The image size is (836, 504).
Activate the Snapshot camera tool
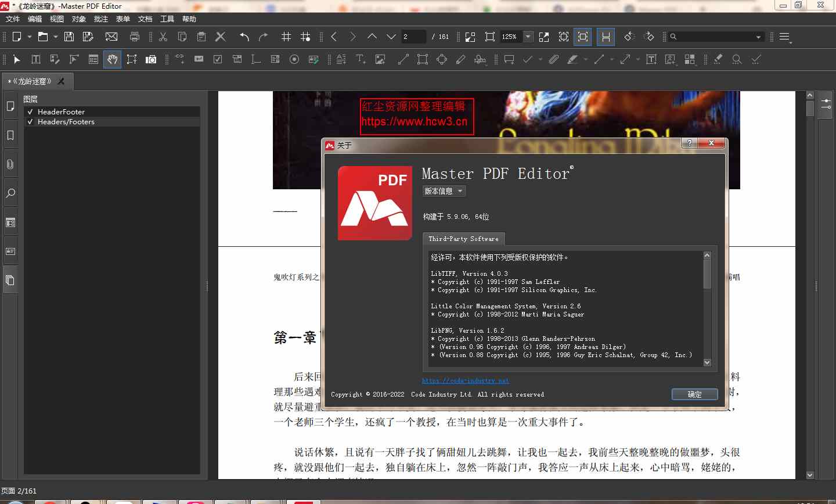coord(151,59)
